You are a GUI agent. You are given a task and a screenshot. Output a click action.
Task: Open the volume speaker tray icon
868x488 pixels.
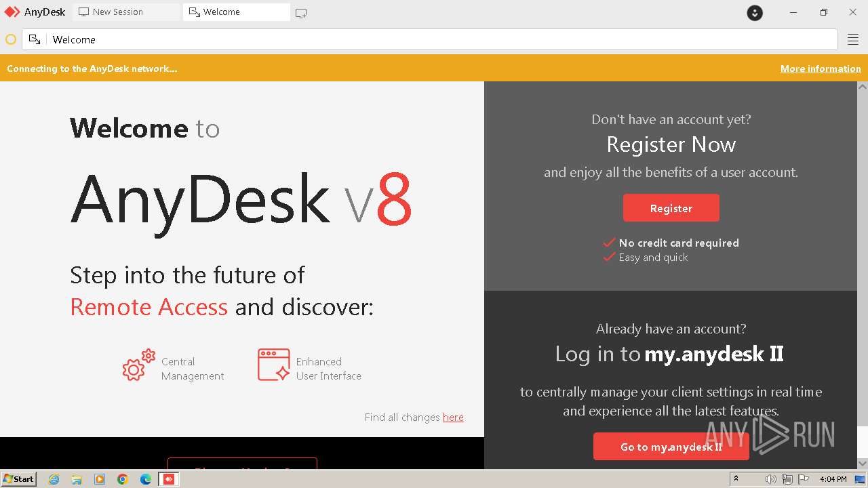(x=771, y=479)
